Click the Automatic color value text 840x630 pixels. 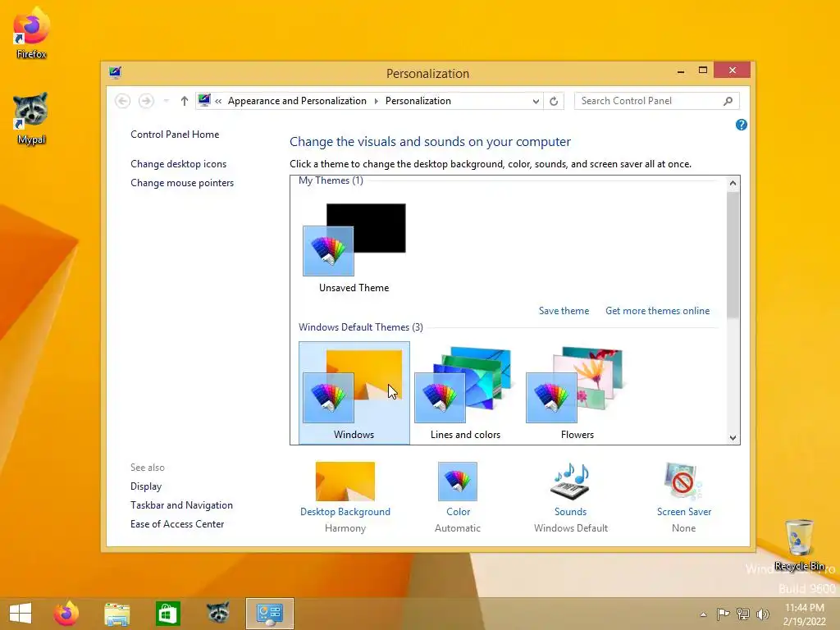[x=458, y=528]
